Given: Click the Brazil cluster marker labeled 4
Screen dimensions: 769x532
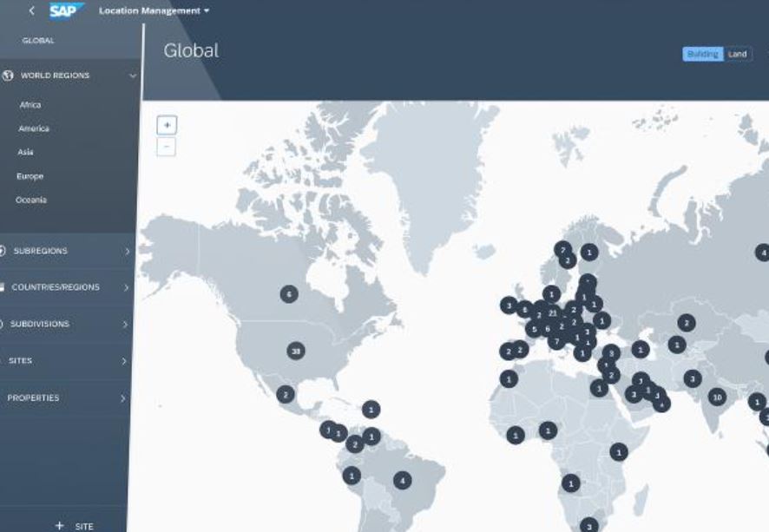Looking at the screenshot, I should (403, 481).
